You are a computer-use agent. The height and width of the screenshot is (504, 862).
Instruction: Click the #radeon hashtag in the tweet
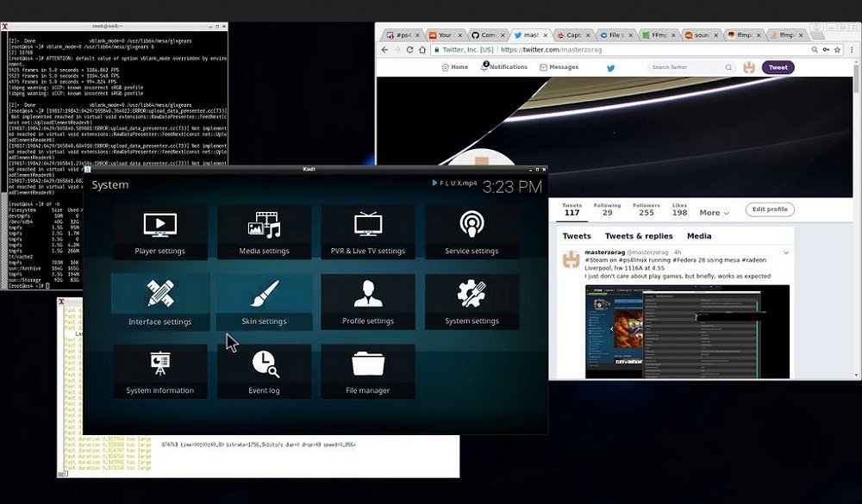tap(753, 260)
